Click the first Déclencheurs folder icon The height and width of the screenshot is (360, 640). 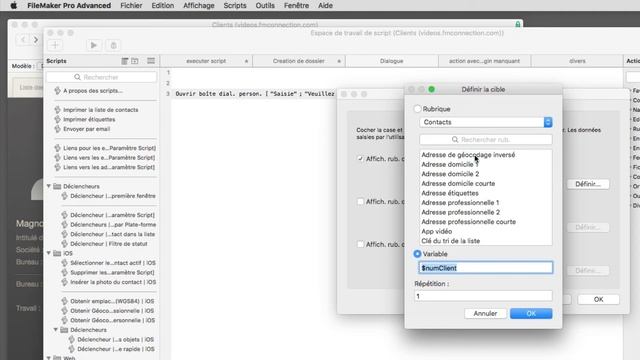(x=57, y=186)
